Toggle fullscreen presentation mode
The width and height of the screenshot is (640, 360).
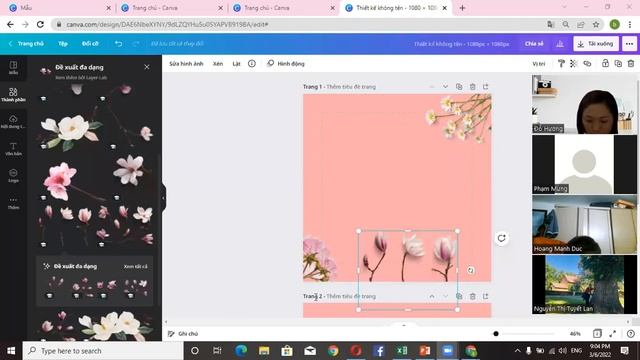pos(612,333)
